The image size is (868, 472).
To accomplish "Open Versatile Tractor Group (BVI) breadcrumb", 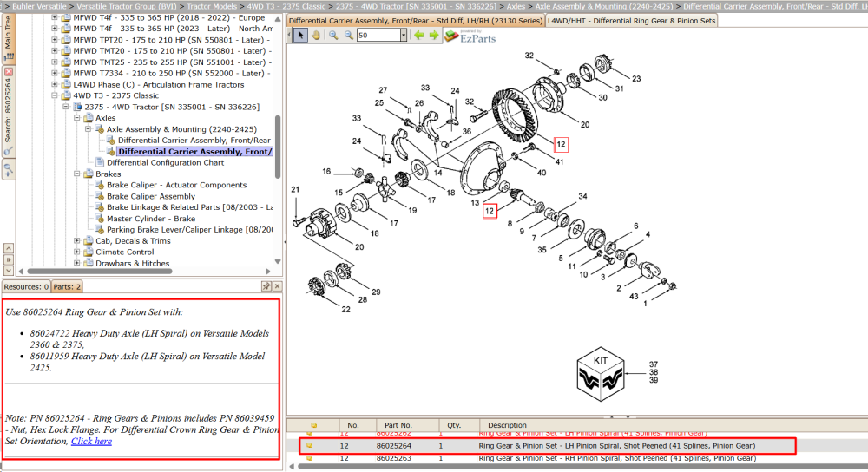I will [127, 6].
